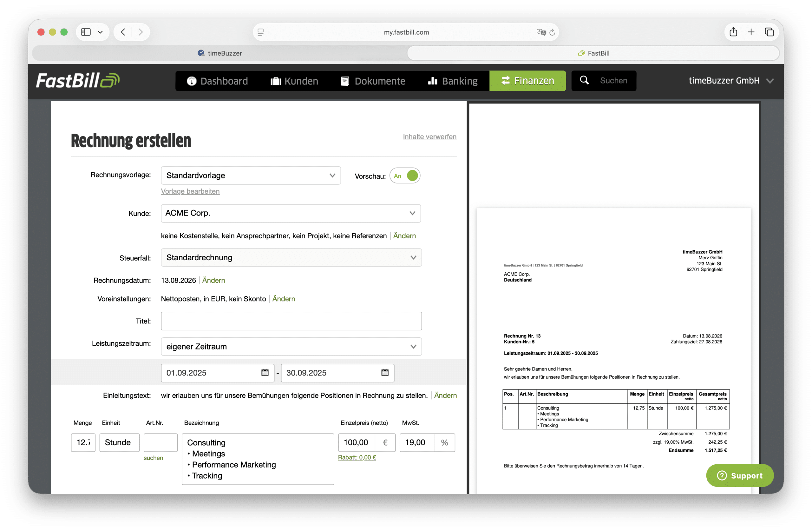Click Inhalte verwerfen link
This screenshot has width=812, height=531.
(x=429, y=136)
